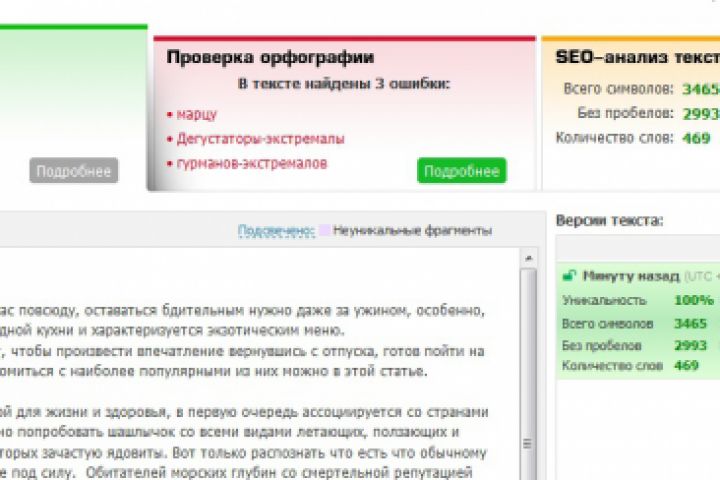Open the Проверка орфографии heading
720x480 pixels.
point(270,57)
